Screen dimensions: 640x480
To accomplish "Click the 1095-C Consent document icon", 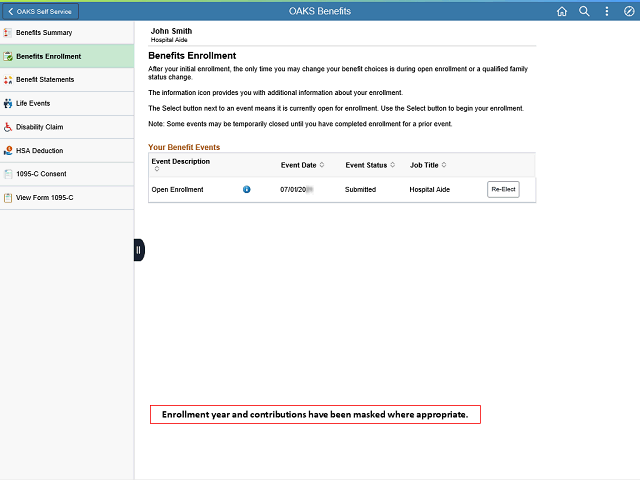I will pos(8,174).
